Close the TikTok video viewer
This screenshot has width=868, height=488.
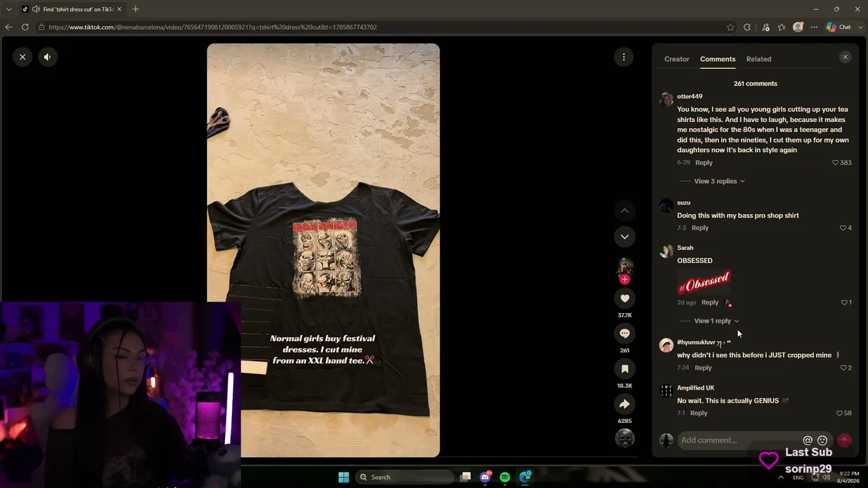point(22,57)
